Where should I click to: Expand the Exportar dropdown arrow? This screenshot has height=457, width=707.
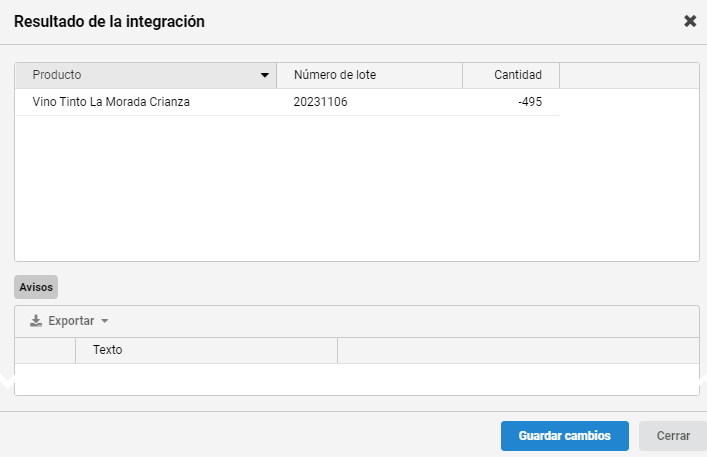pyautogui.click(x=105, y=321)
